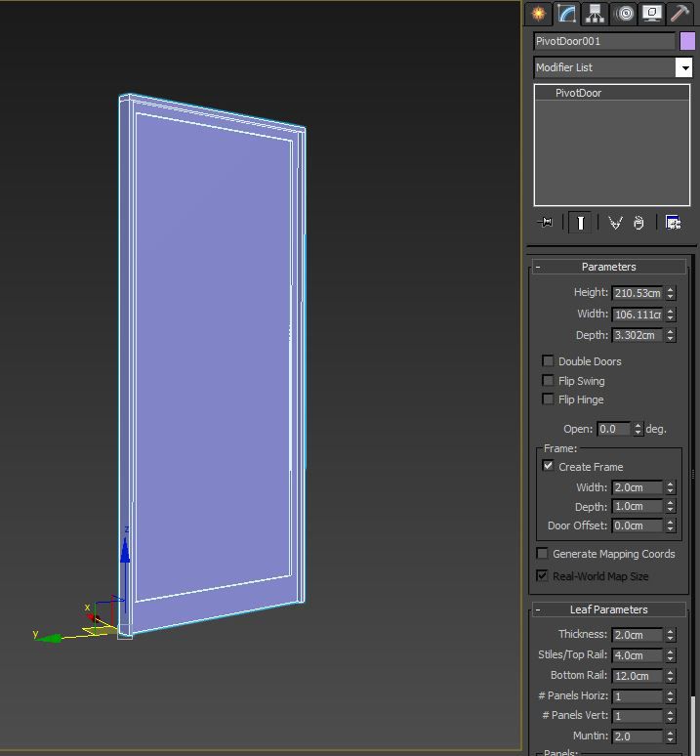The image size is (700, 756).
Task: Adjust the Bottom Rail spinner
Action: coord(670,676)
